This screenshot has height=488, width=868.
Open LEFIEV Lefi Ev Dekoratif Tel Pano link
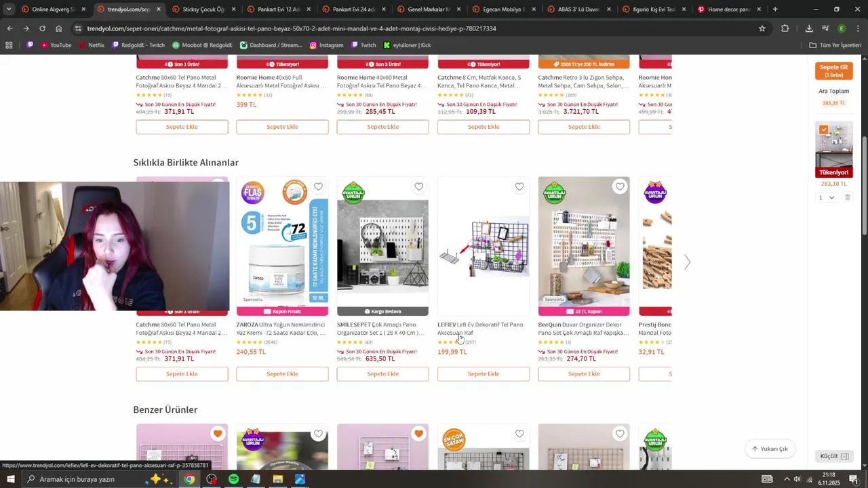tap(480, 329)
